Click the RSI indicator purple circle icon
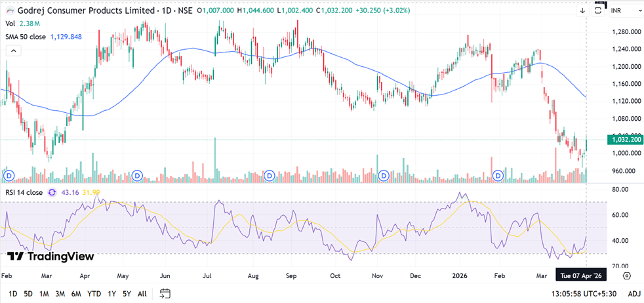Image resolution: width=644 pixels, height=303 pixels. tap(52, 192)
